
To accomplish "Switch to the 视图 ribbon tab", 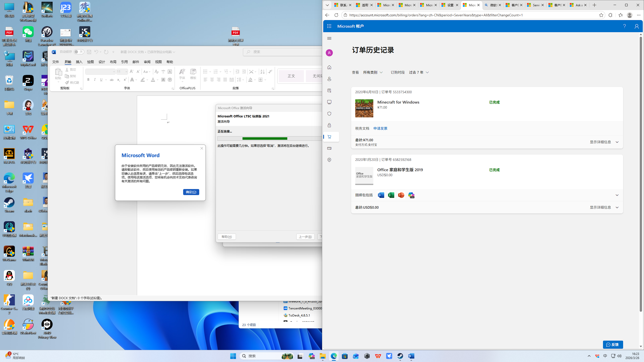I will (158, 62).
